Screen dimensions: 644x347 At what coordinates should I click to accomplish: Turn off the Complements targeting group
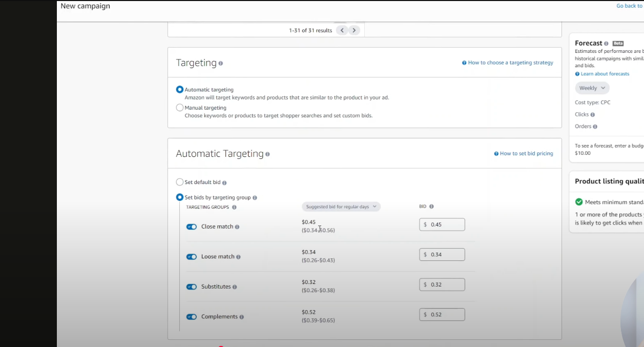point(191,317)
